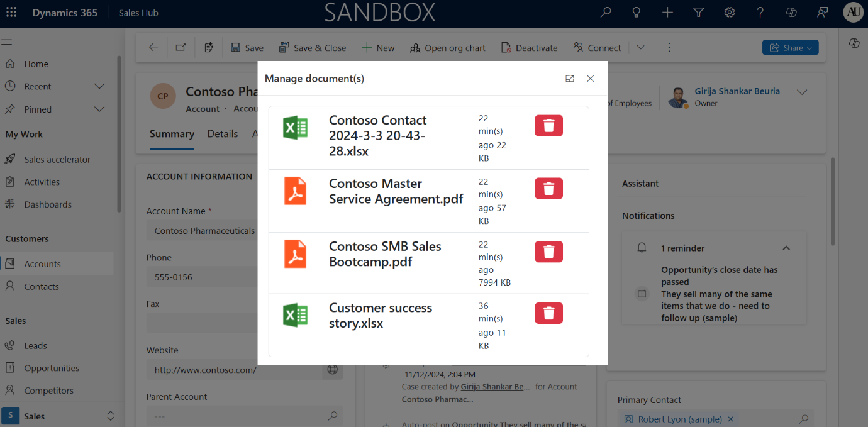This screenshot has width=868, height=427.
Task: Open the app launcher waffle menu
Action: coord(12,13)
